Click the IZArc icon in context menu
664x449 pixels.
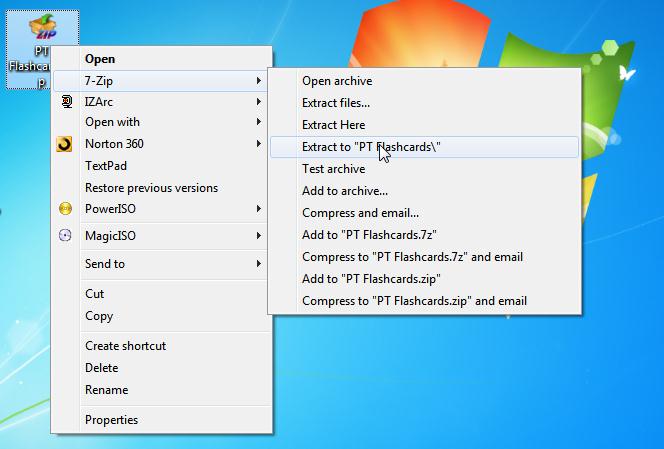click(66, 102)
